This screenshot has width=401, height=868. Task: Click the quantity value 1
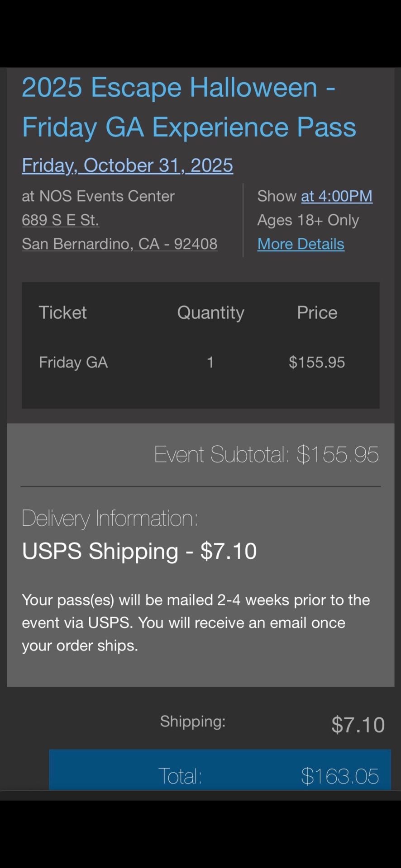(210, 362)
